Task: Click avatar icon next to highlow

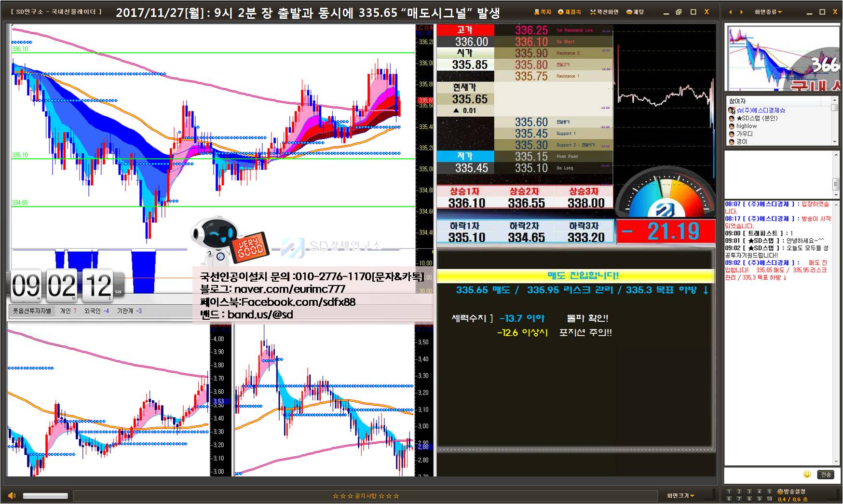Action: point(732,126)
